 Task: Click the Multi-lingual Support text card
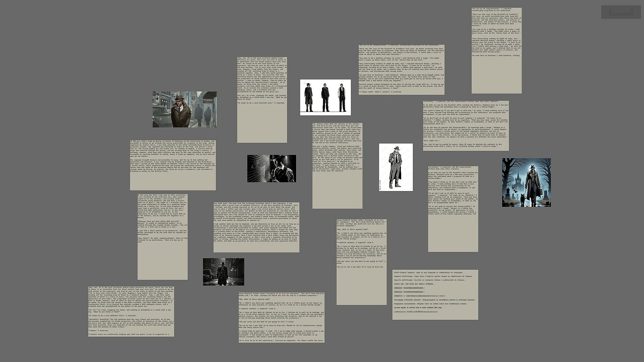[435, 295]
